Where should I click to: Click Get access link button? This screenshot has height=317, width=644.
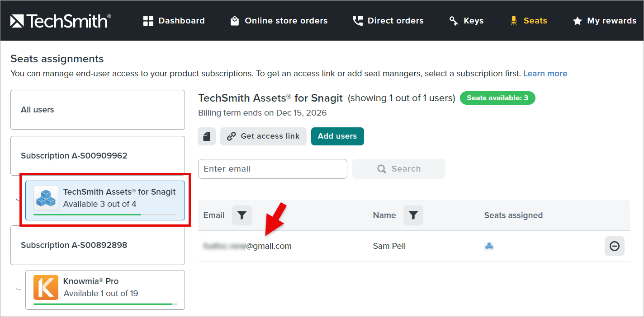coord(263,136)
